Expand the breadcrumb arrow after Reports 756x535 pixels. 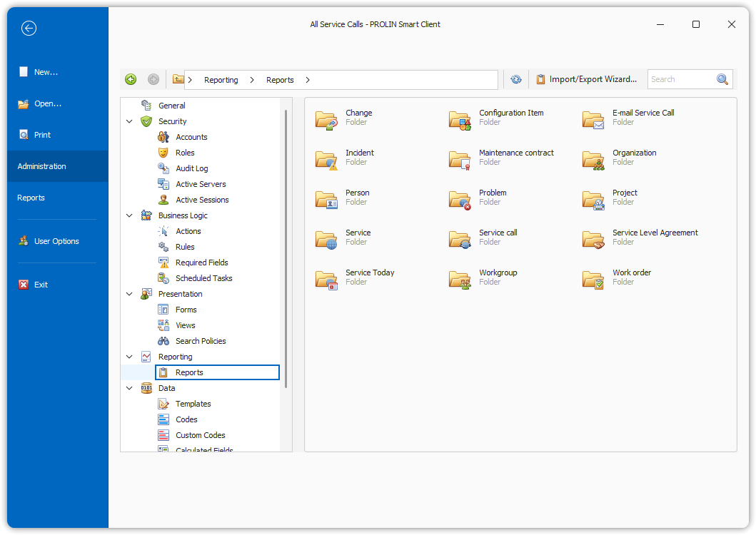[308, 80]
